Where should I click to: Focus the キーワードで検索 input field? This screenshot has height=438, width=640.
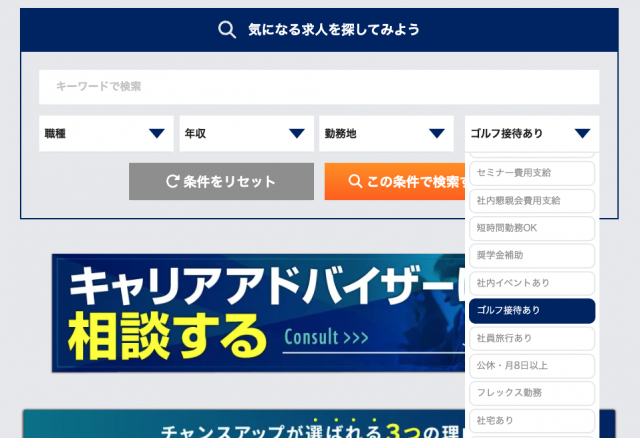319,87
